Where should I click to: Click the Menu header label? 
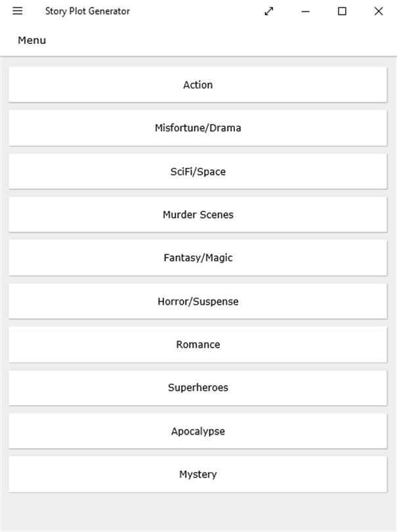point(31,41)
